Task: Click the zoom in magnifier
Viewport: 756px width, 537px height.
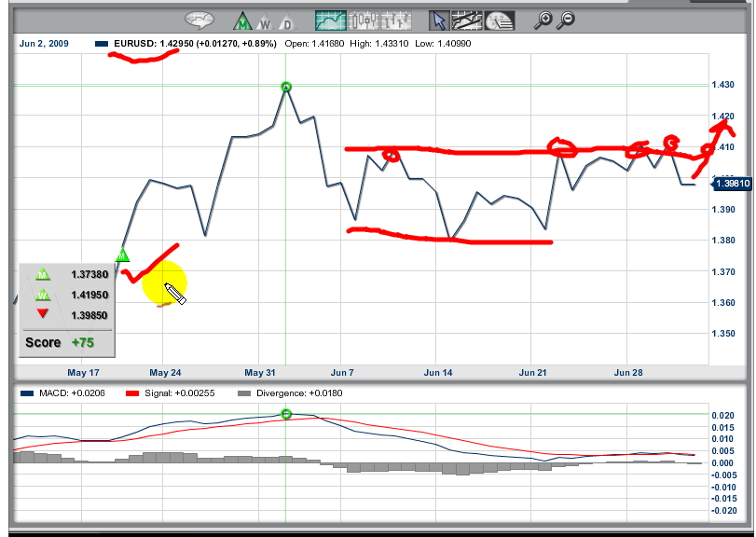Action: [543, 21]
